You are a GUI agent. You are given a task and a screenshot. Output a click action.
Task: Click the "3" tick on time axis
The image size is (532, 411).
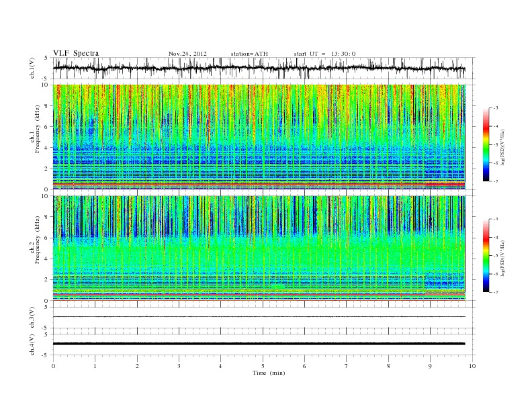(x=179, y=366)
